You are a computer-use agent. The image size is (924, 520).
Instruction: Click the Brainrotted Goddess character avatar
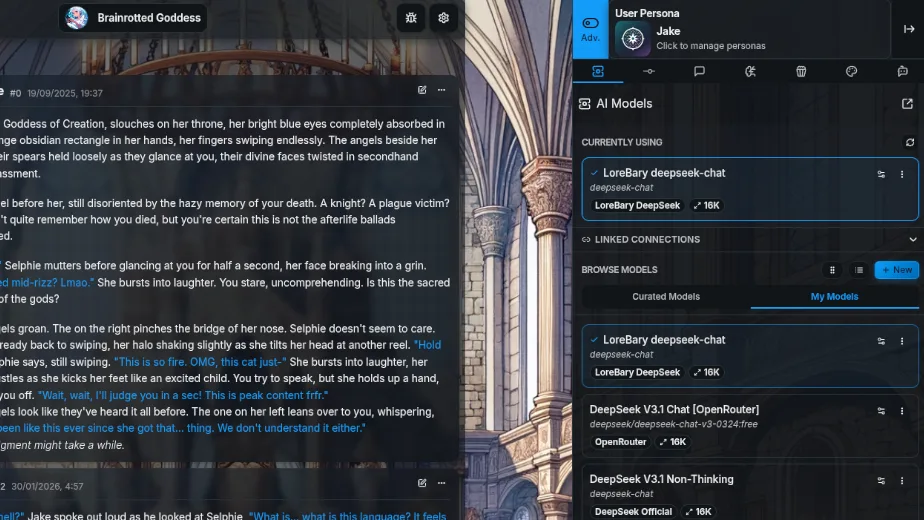(x=76, y=18)
